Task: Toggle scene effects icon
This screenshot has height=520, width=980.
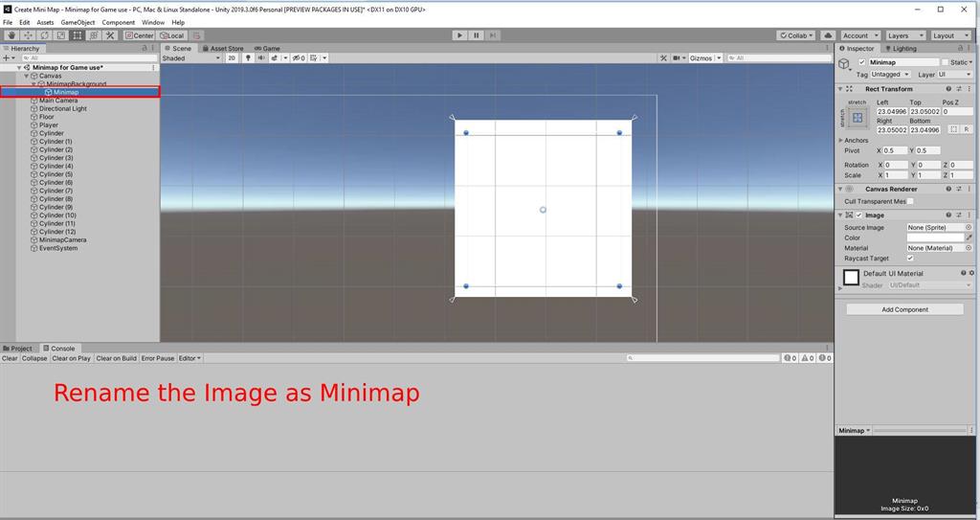Action: [275, 57]
